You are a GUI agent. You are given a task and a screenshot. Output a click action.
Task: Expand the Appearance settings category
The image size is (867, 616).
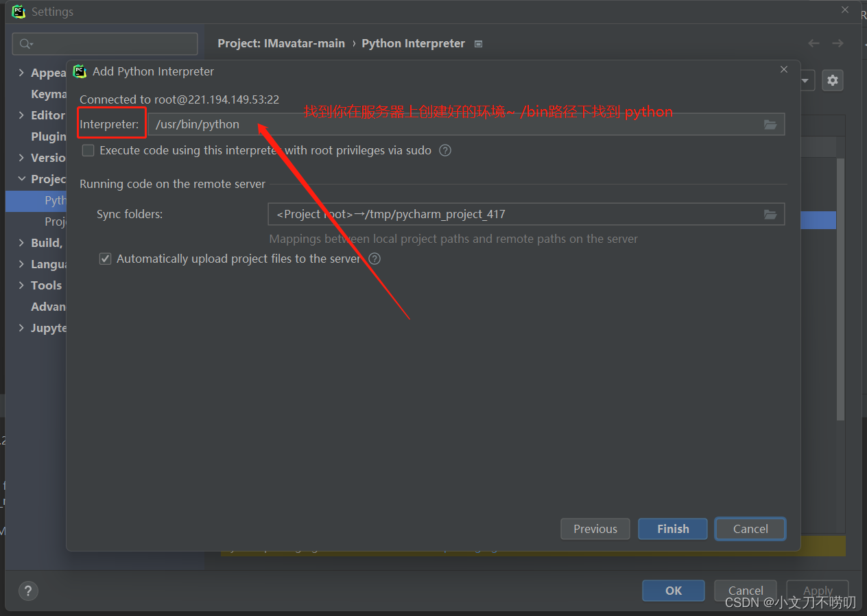[x=21, y=73]
